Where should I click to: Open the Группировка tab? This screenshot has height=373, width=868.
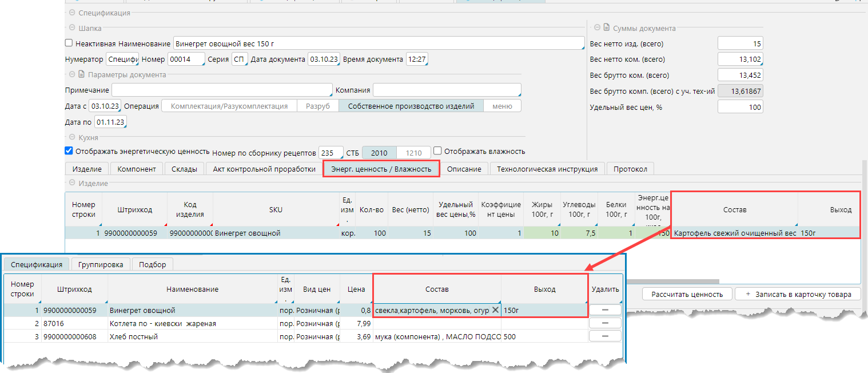tap(100, 264)
